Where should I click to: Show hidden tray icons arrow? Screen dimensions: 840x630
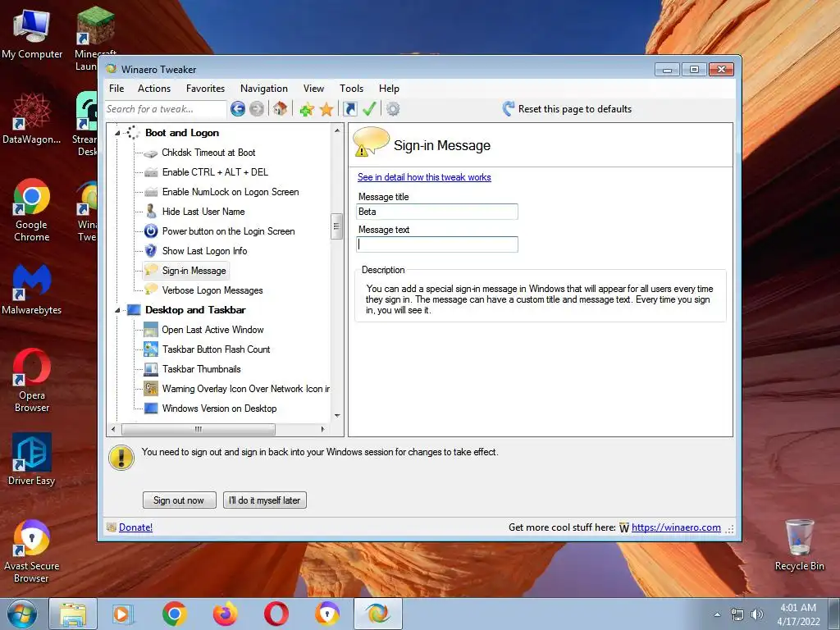pos(717,614)
